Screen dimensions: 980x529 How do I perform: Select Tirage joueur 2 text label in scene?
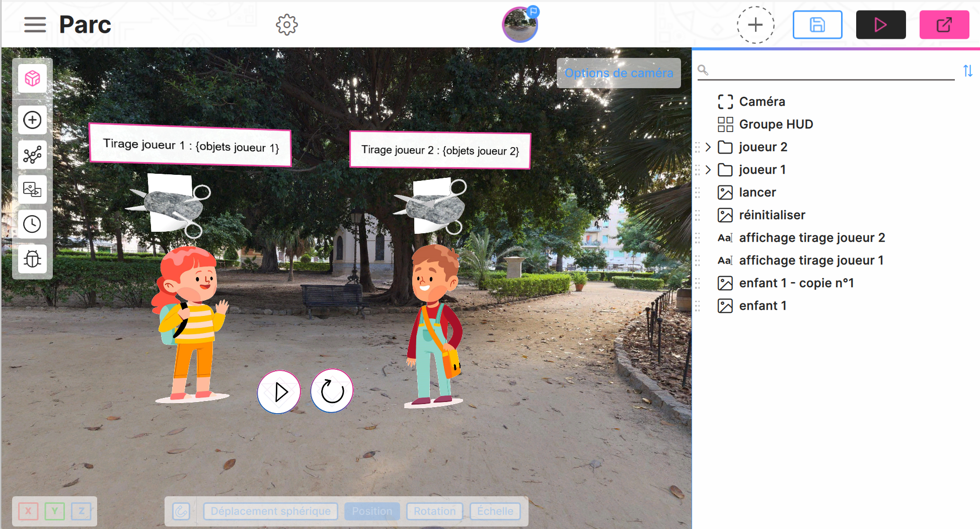(440, 150)
